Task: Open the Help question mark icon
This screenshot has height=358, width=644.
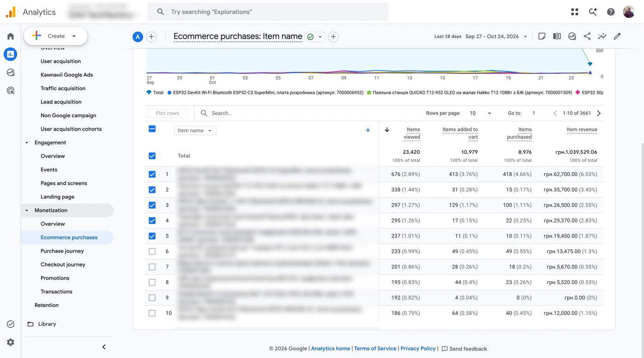Action: pos(611,12)
